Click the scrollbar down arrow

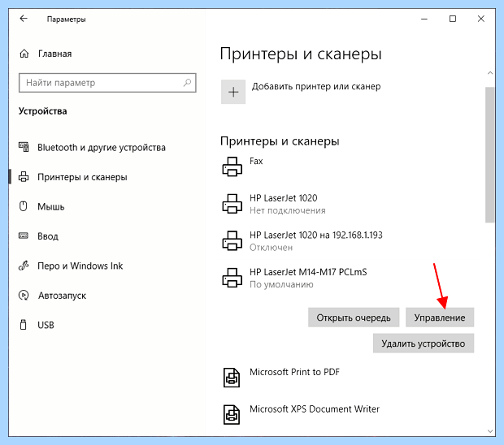click(490, 431)
